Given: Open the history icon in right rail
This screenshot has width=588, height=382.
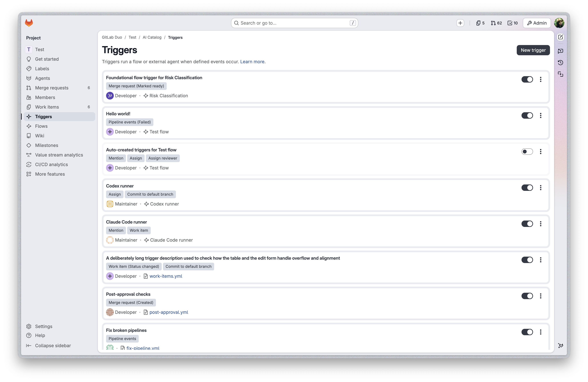Looking at the screenshot, I should pyautogui.click(x=560, y=62).
